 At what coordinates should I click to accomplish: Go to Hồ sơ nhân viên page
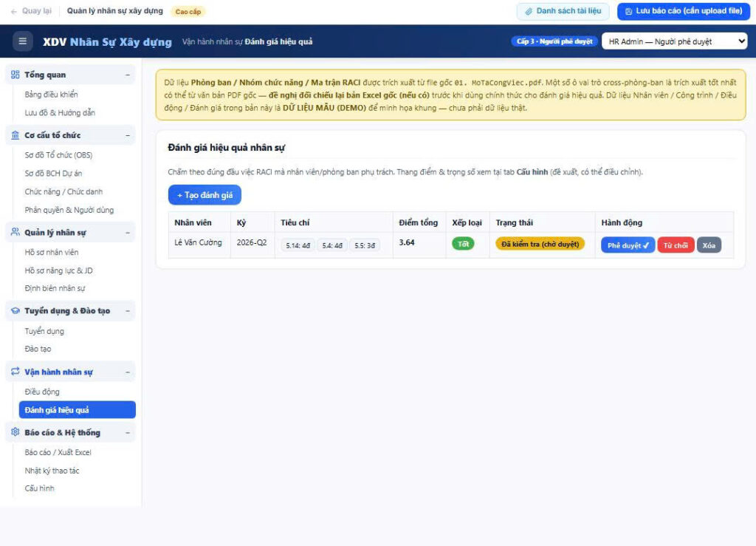[x=52, y=252]
